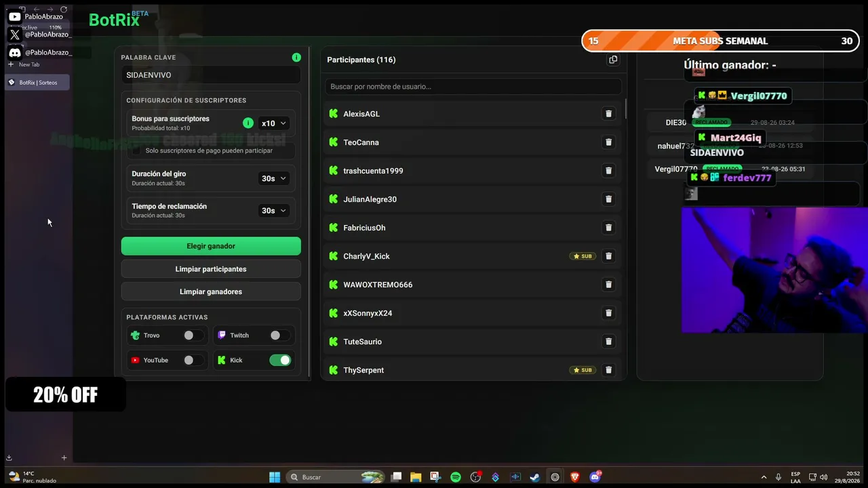The width and height of the screenshot is (868, 488).
Task: Select participant name AlexisAGL
Action: coord(361,114)
